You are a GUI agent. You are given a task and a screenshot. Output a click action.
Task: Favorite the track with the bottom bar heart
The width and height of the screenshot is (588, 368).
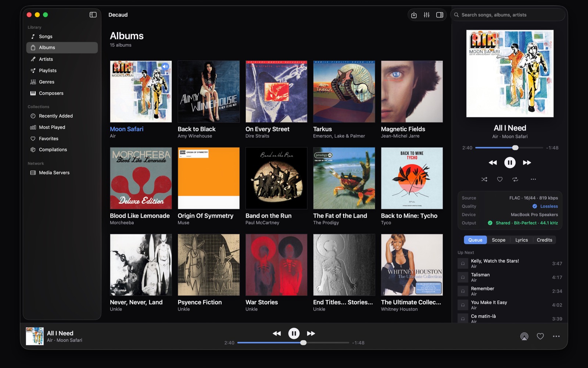tap(540, 336)
